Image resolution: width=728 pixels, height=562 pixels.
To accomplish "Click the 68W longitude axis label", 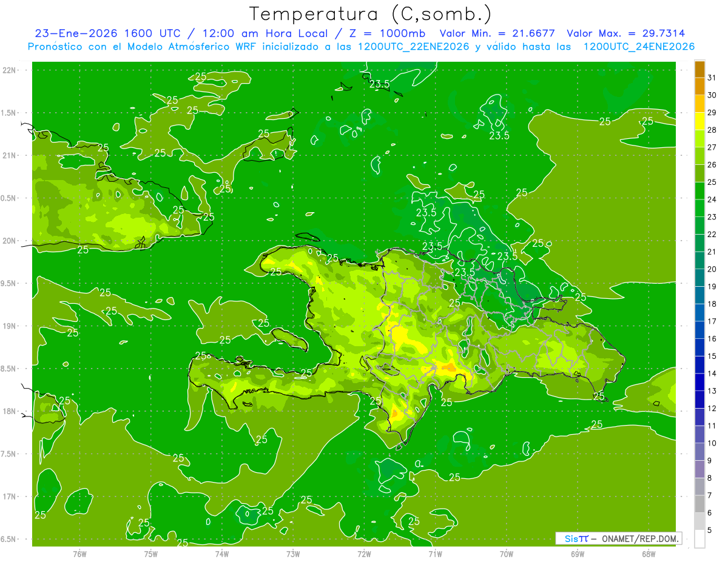I will coord(649,554).
